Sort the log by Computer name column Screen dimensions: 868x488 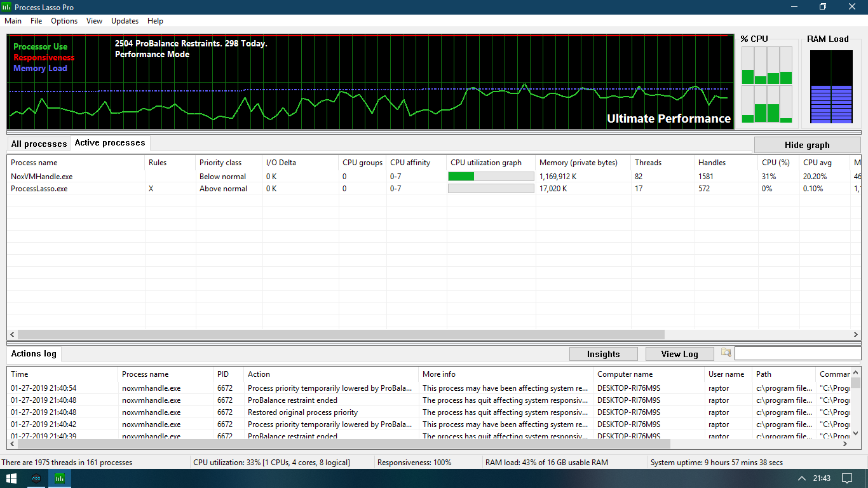coord(649,374)
